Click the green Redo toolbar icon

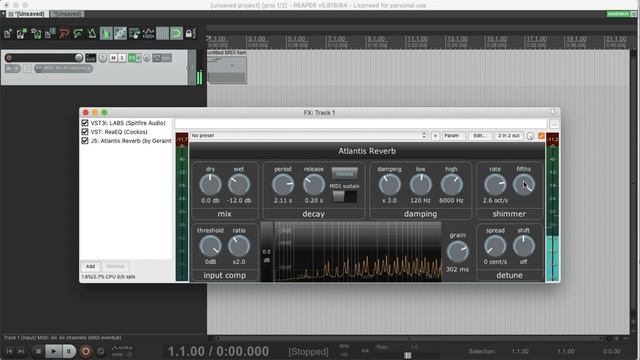tap(78, 33)
